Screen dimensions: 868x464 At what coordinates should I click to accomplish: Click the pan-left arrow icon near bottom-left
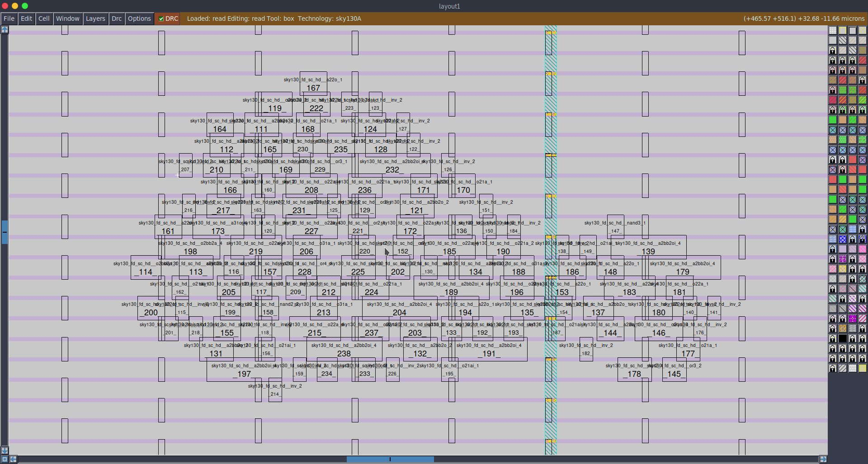point(13,459)
